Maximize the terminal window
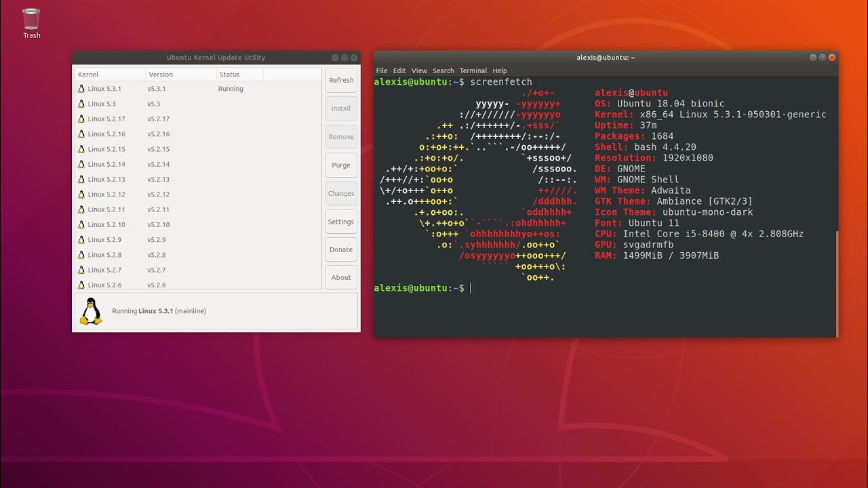Screen dimensions: 868x488 823,58
